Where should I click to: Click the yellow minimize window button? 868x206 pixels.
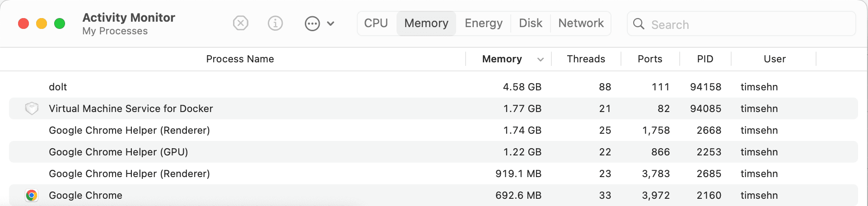click(x=42, y=23)
